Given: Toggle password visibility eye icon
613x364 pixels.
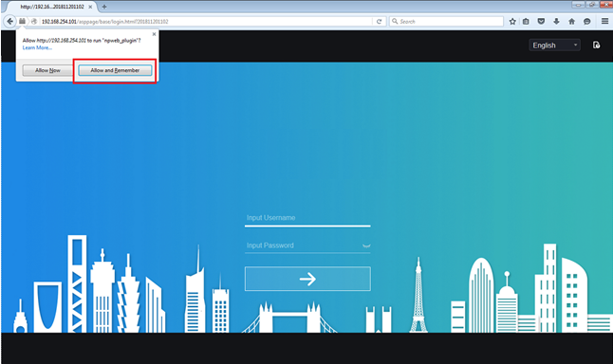Looking at the screenshot, I should (366, 246).
